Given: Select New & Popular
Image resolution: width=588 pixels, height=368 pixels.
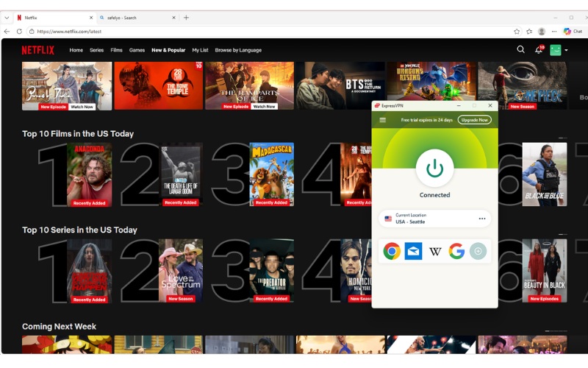Looking at the screenshot, I should point(168,50).
